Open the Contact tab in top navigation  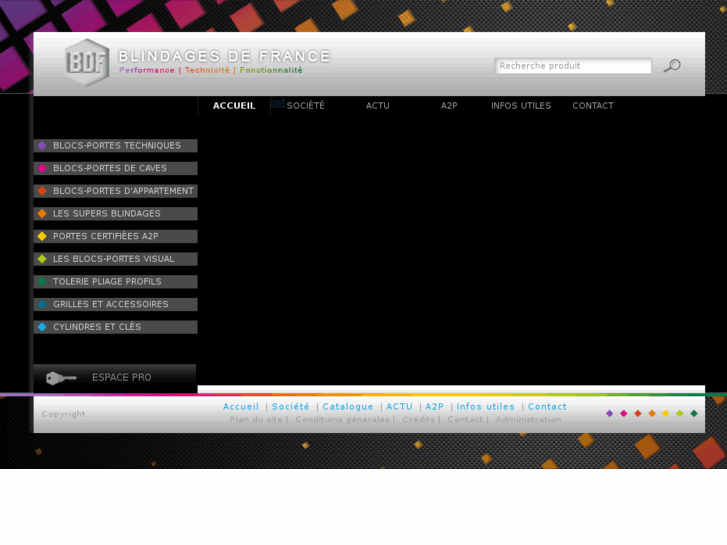point(593,106)
